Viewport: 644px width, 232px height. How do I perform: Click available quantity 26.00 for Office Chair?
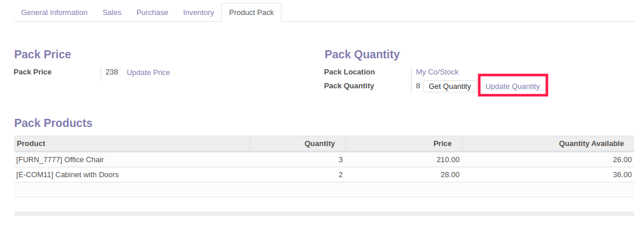click(x=622, y=160)
